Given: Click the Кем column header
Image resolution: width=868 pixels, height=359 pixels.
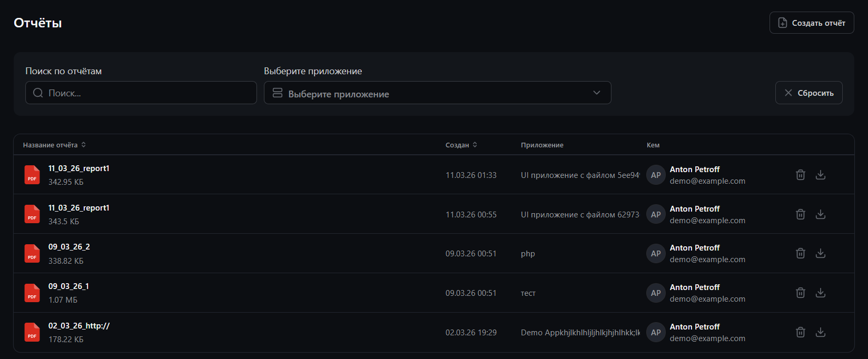Looking at the screenshot, I should tap(653, 145).
